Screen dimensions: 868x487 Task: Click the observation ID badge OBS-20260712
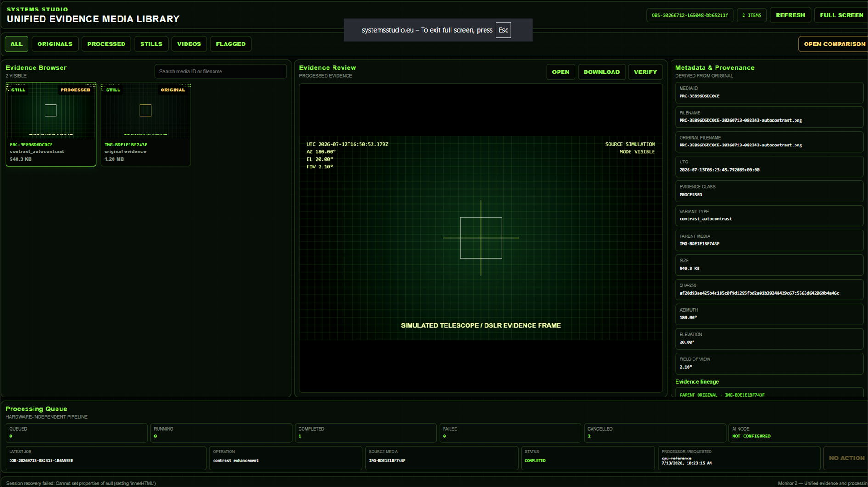(x=690, y=15)
